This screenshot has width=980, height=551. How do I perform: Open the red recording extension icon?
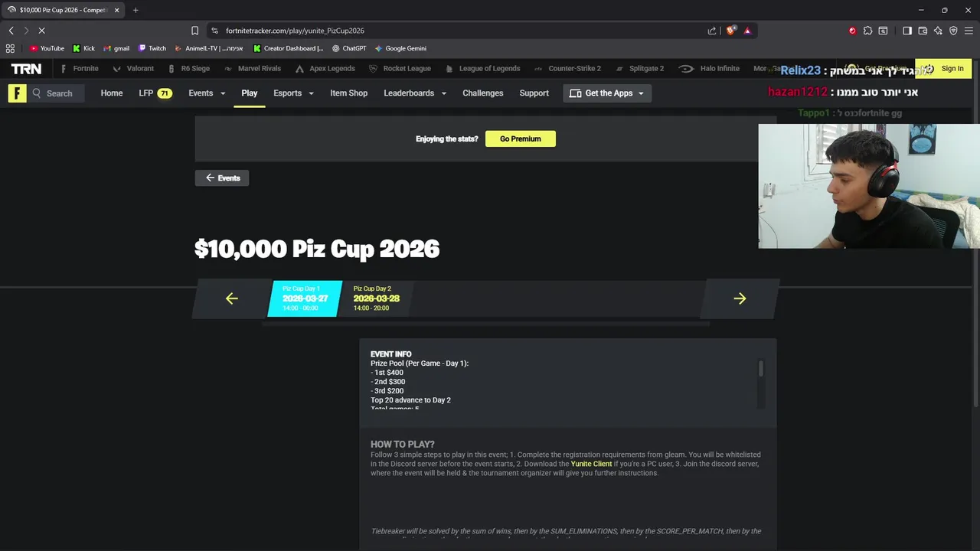[852, 31]
